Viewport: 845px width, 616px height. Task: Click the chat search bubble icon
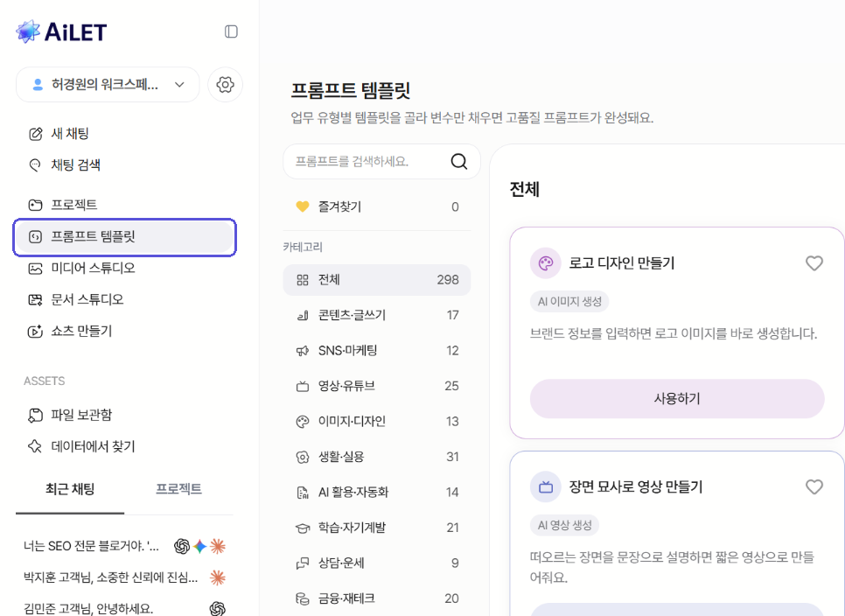pyautogui.click(x=35, y=164)
